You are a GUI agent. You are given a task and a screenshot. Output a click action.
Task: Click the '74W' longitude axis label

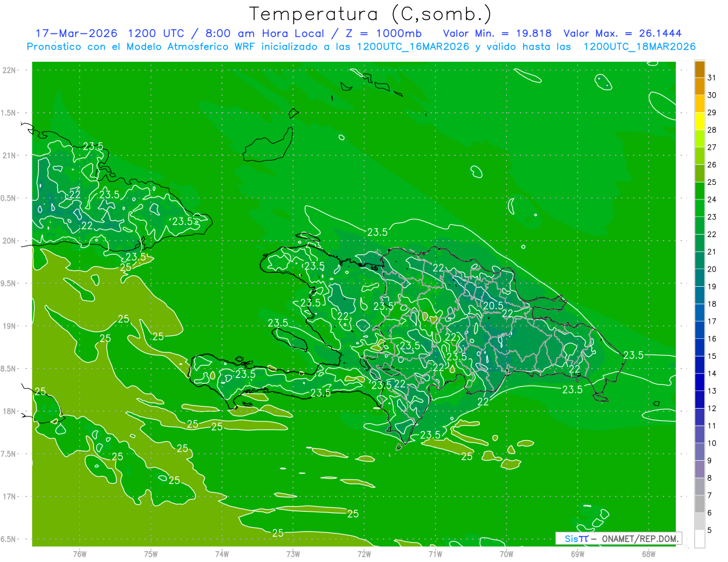(222, 554)
